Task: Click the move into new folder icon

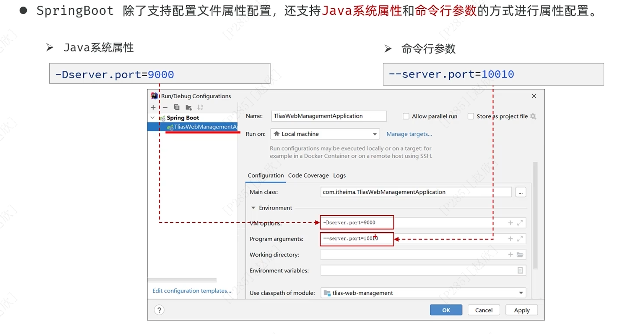Action: point(188,107)
